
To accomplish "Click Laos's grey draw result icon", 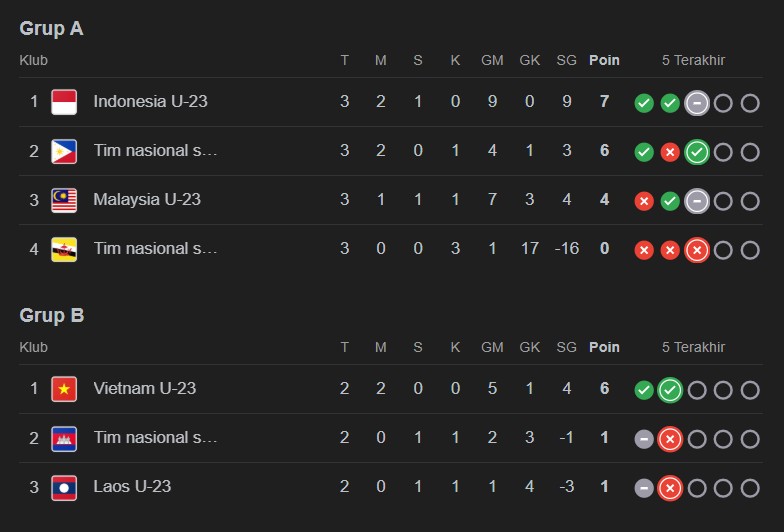I will pyautogui.click(x=644, y=488).
